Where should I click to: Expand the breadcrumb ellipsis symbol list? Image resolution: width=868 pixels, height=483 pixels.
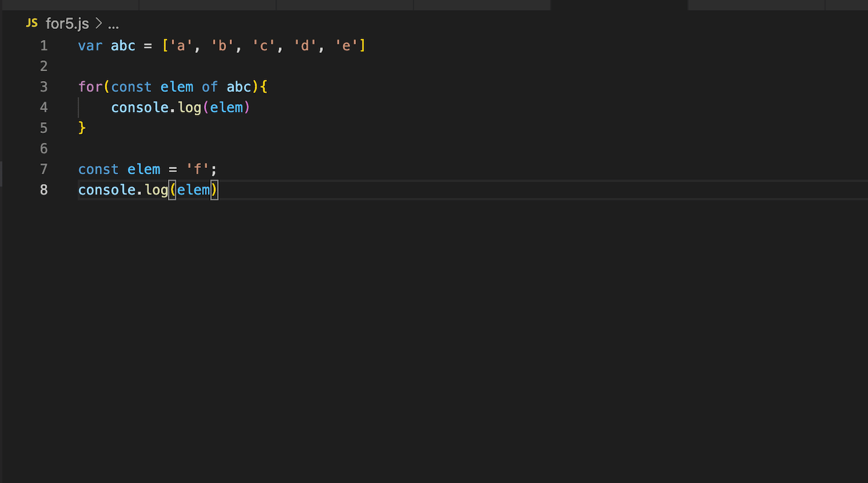pyautogui.click(x=113, y=24)
